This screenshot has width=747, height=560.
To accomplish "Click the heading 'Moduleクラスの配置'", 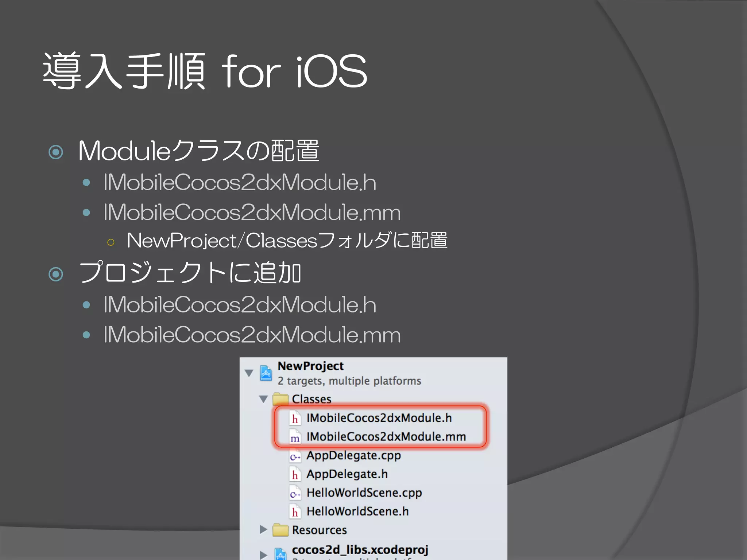I will pos(199,151).
